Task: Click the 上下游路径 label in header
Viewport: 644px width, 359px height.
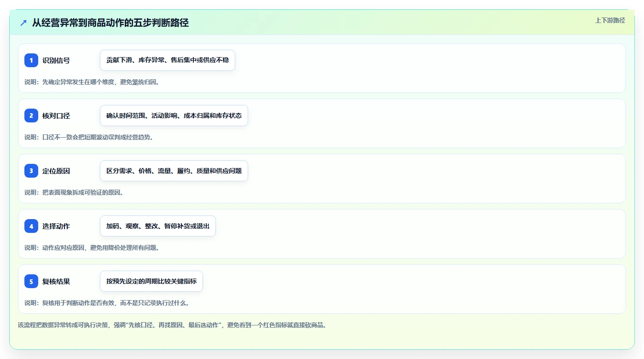Action: pos(610,20)
